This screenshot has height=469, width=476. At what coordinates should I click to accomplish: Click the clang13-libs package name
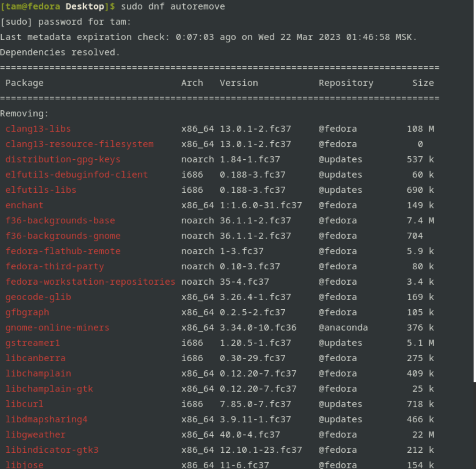(x=38, y=129)
